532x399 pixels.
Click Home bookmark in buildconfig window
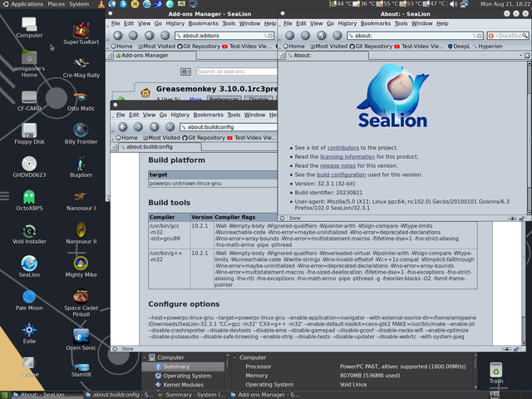(x=126, y=138)
